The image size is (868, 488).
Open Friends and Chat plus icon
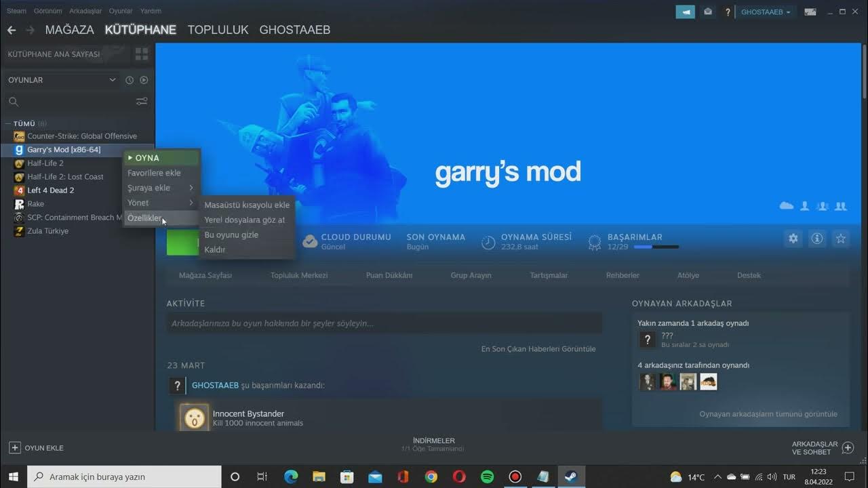tap(848, 448)
